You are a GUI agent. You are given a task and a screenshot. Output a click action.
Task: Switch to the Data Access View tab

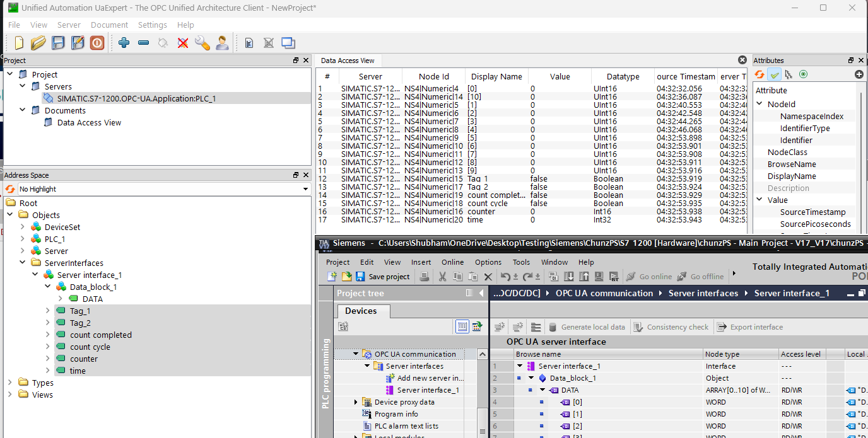(348, 61)
